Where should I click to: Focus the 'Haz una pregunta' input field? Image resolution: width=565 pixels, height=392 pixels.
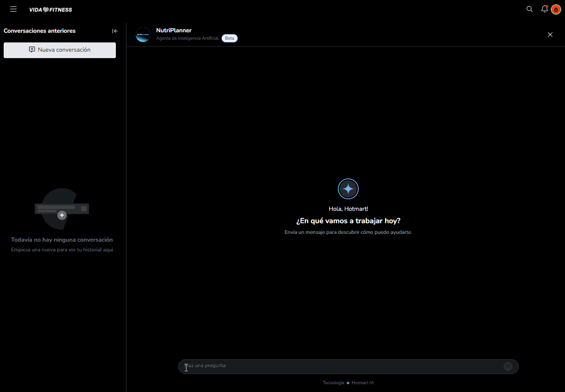pyautogui.click(x=342, y=366)
